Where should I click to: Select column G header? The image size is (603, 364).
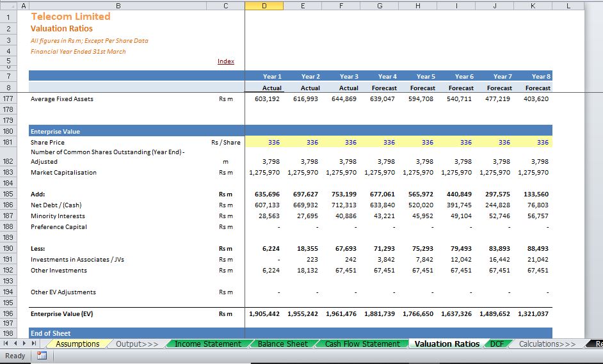click(379, 6)
